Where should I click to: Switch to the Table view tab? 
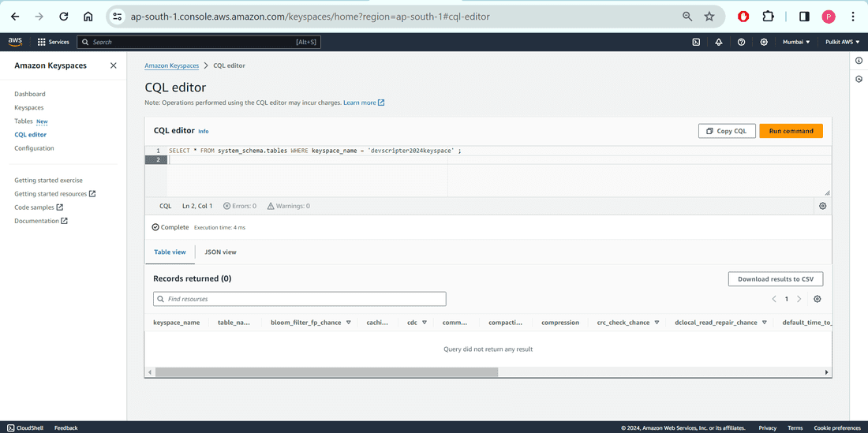[170, 252]
